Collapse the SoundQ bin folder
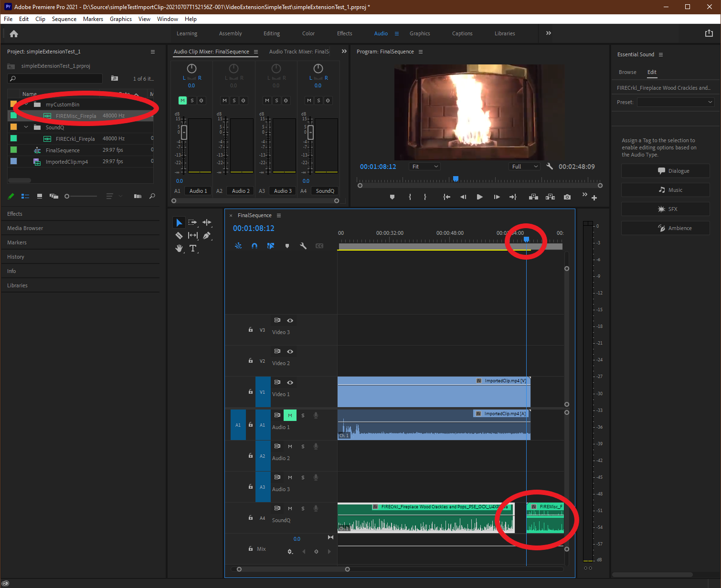The width and height of the screenshot is (721, 588). 26,127
